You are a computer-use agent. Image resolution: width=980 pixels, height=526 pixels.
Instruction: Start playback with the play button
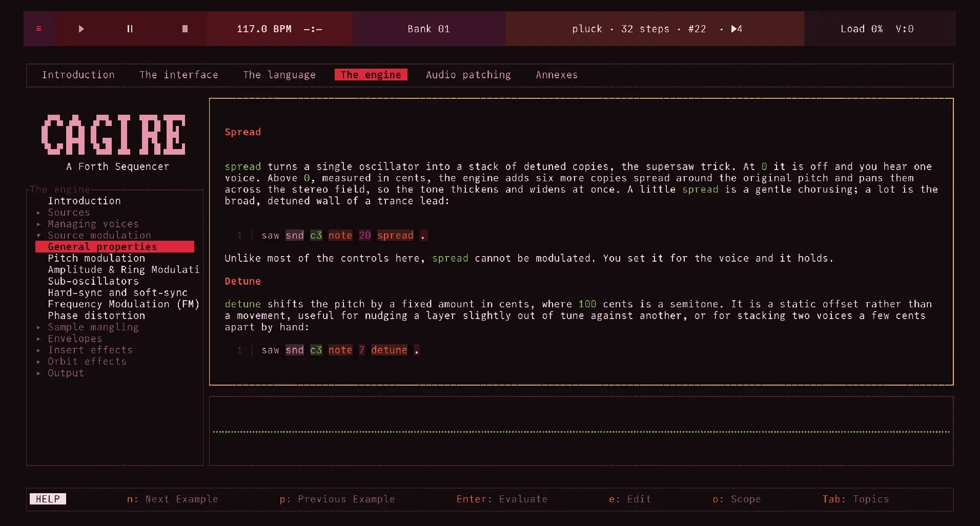click(81, 29)
